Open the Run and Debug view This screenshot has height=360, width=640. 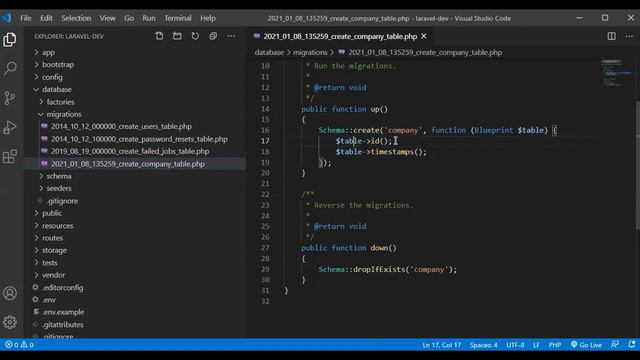10,127
